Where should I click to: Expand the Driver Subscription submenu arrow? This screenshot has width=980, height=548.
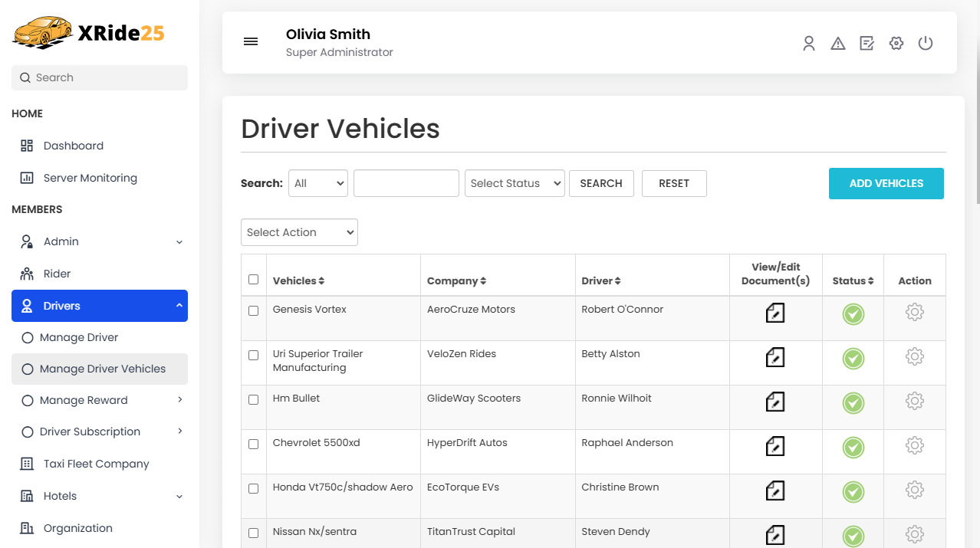(180, 431)
